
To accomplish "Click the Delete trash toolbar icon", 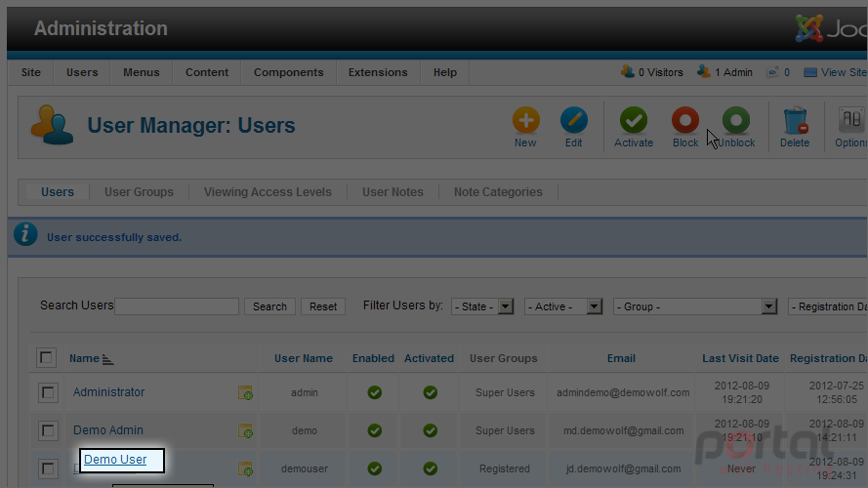I will tap(795, 121).
